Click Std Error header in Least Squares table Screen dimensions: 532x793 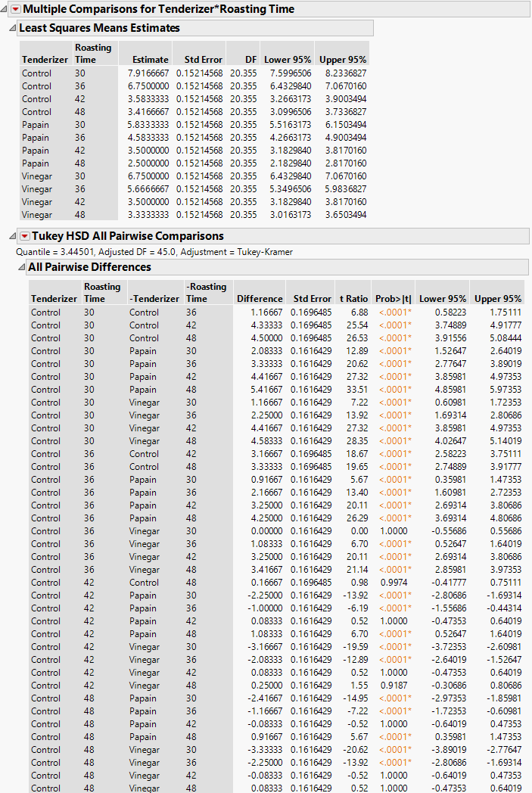pyautogui.click(x=203, y=60)
